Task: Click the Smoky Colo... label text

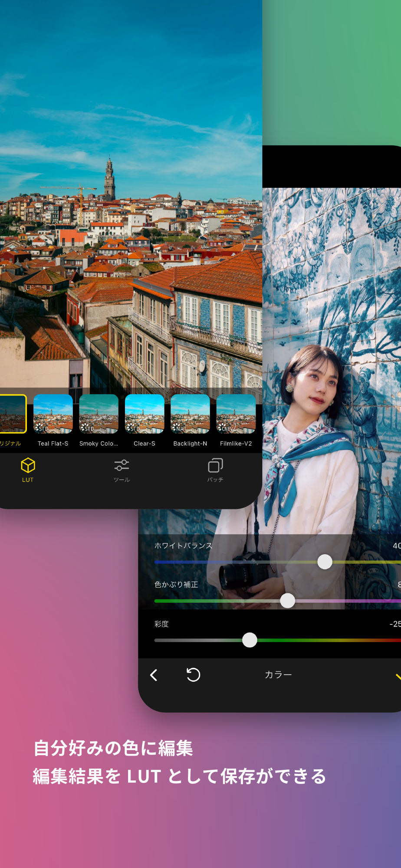Action: (99, 444)
